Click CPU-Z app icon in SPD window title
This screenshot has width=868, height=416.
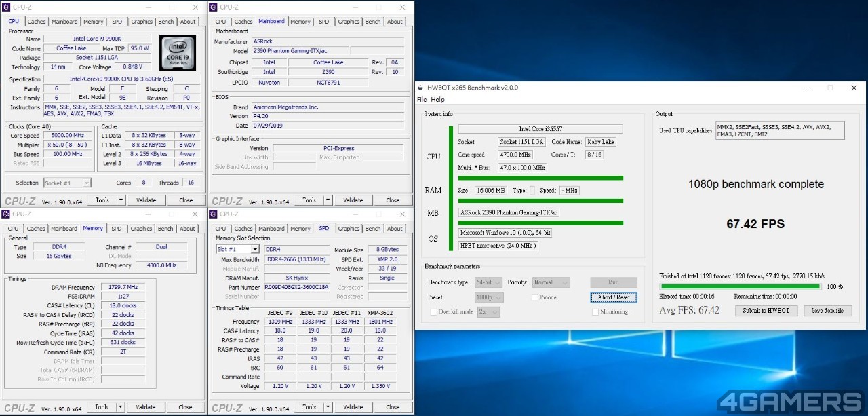214,214
